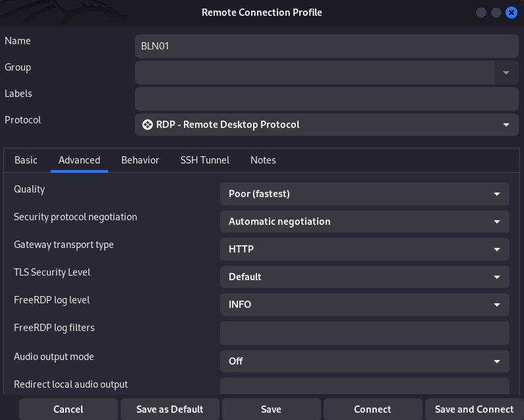Viewport: 524px width, 420px height.
Task: Open the Protocol dropdown showing RDP
Action: 327,125
